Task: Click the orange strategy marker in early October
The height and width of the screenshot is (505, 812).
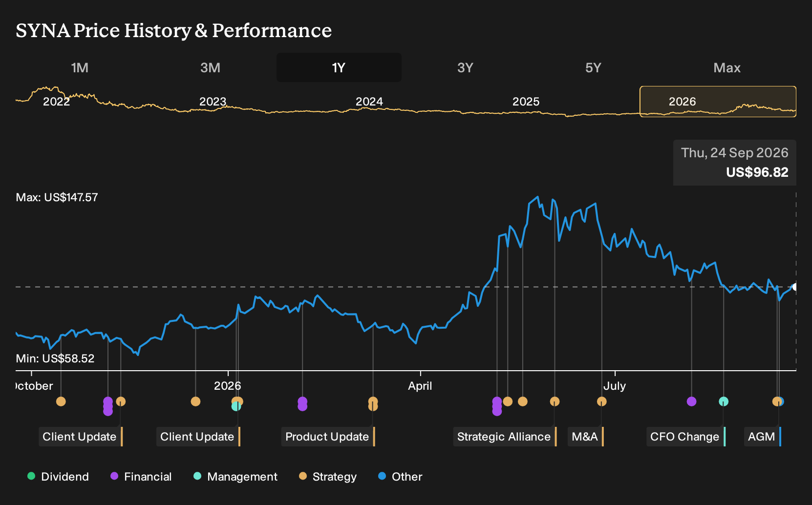Action: [61, 401]
